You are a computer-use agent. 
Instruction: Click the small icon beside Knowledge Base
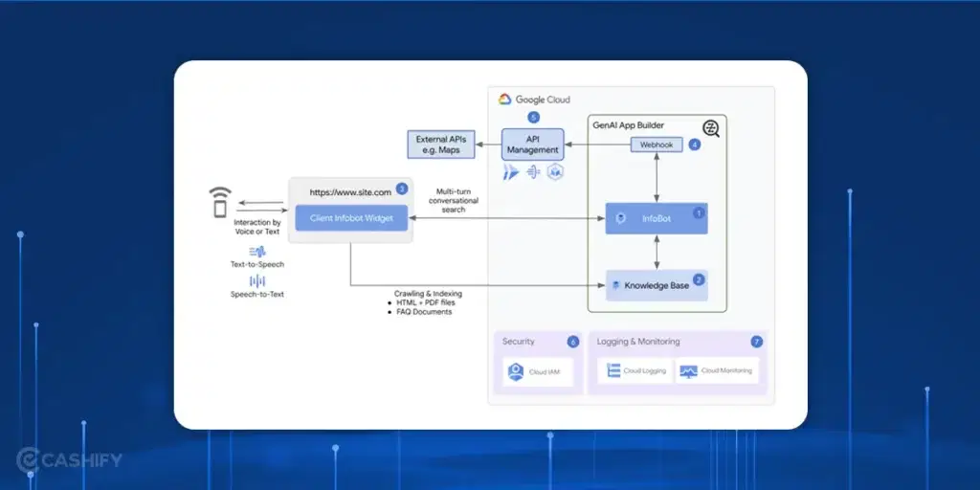click(615, 285)
